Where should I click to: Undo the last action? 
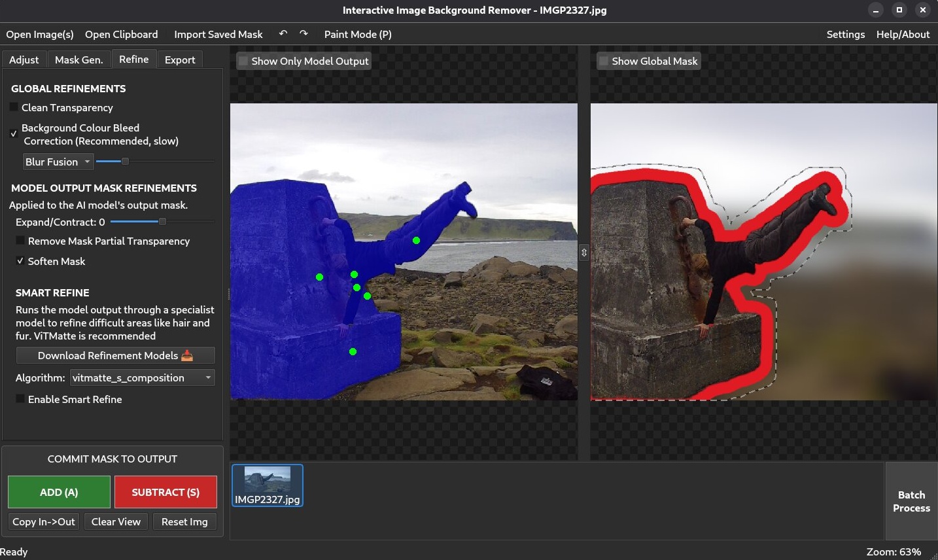tap(283, 33)
